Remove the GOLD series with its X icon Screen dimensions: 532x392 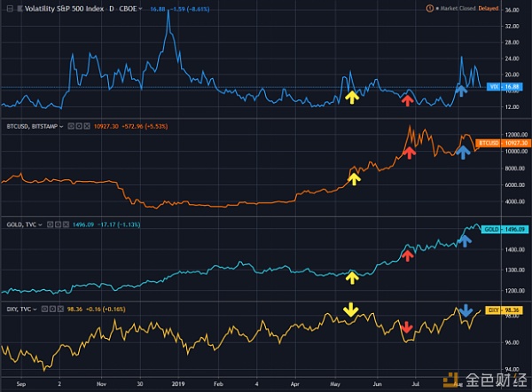click(x=66, y=224)
